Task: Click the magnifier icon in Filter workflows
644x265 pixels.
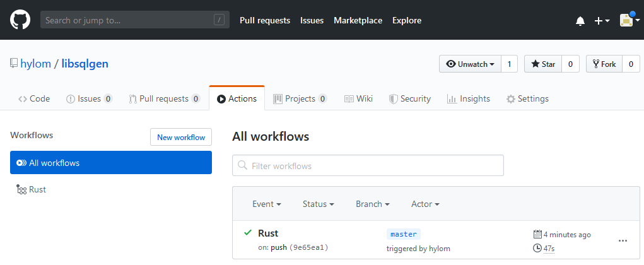Action: tap(242, 165)
